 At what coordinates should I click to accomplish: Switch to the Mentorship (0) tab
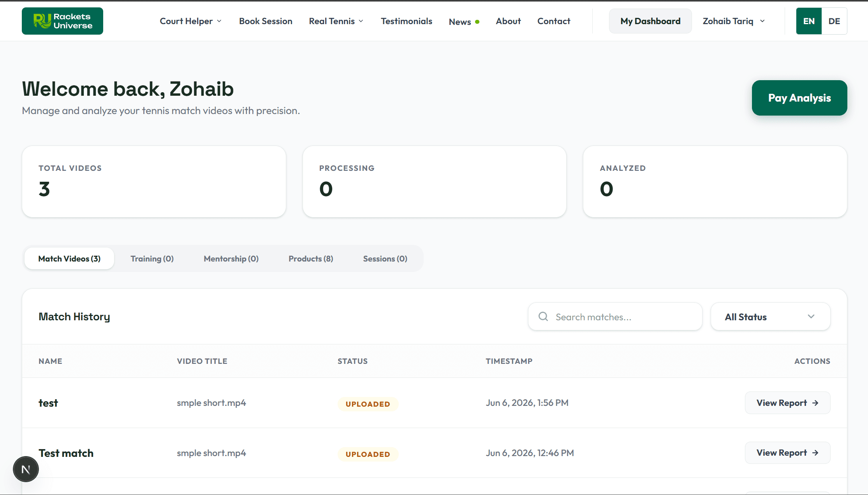pyautogui.click(x=231, y=259)
